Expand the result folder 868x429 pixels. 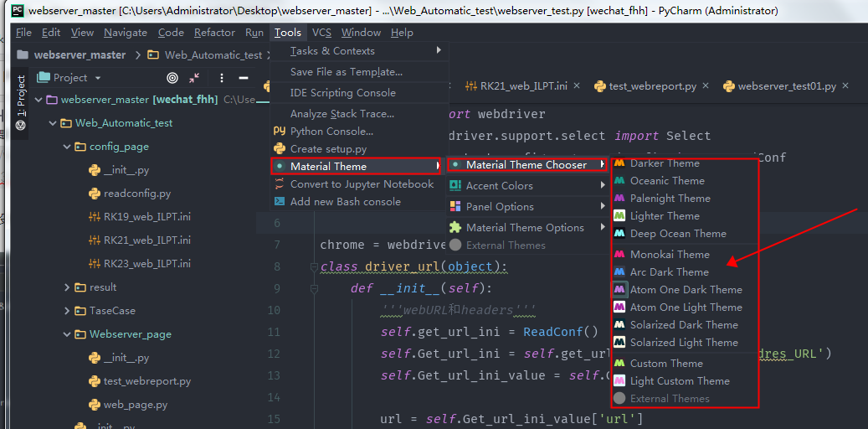point(67,287)
